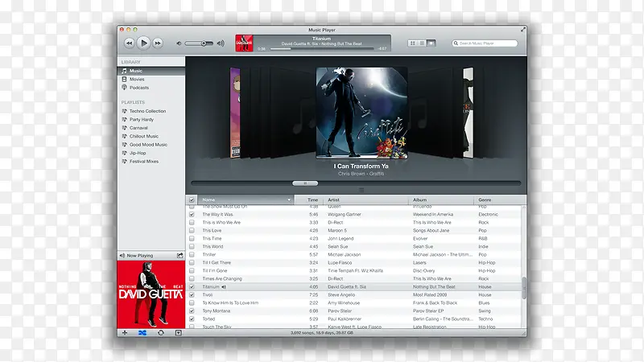Click the Music Player window title
Screen dimensions: 644x362
322,30
